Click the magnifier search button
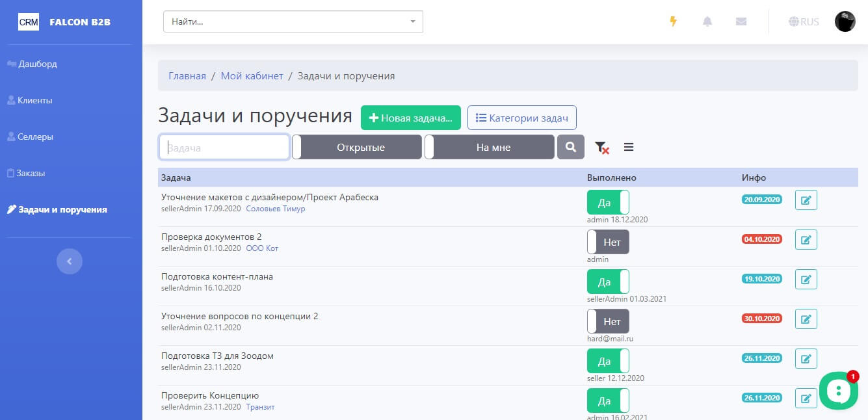 tap(571, 147)
